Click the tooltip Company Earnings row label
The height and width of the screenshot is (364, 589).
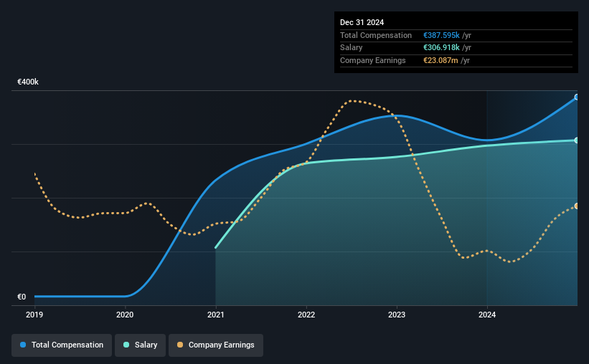click(372, 60)
